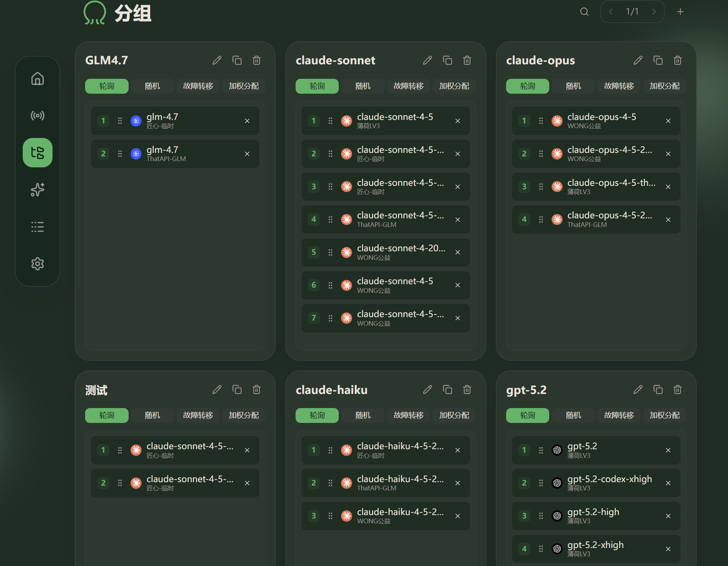
Task: Remove claude-sonnet-4-5 薄荷LV3 entry
Action: pos(457,121)
